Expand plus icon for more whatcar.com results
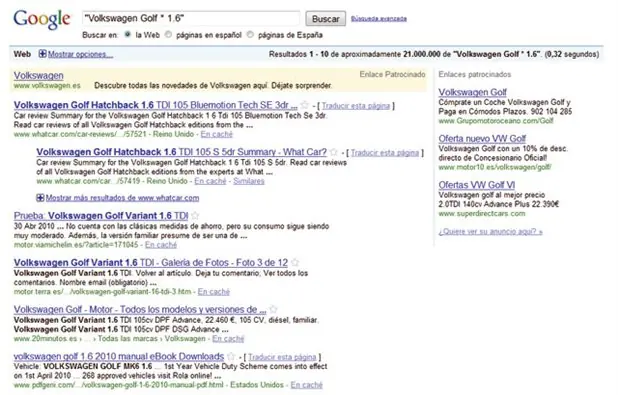The height and width of the screenshot is (395, 618). [40, 198]
